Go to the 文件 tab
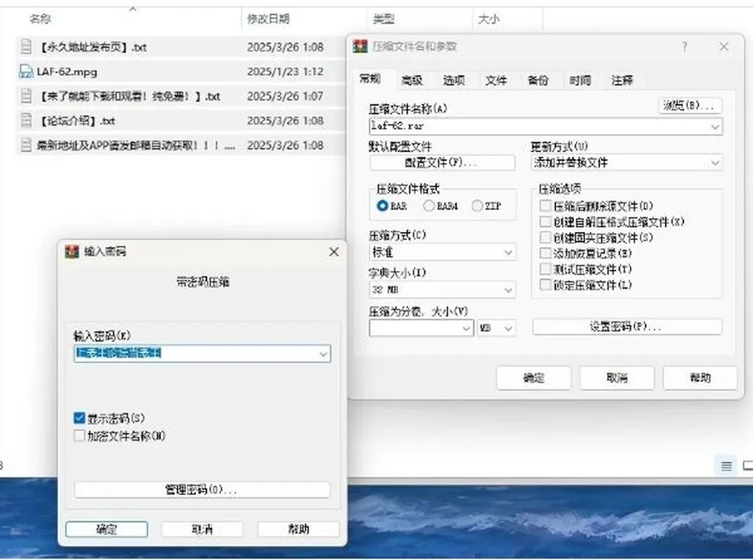The height and width of the screenshot is (560, 753). [496, 80]
